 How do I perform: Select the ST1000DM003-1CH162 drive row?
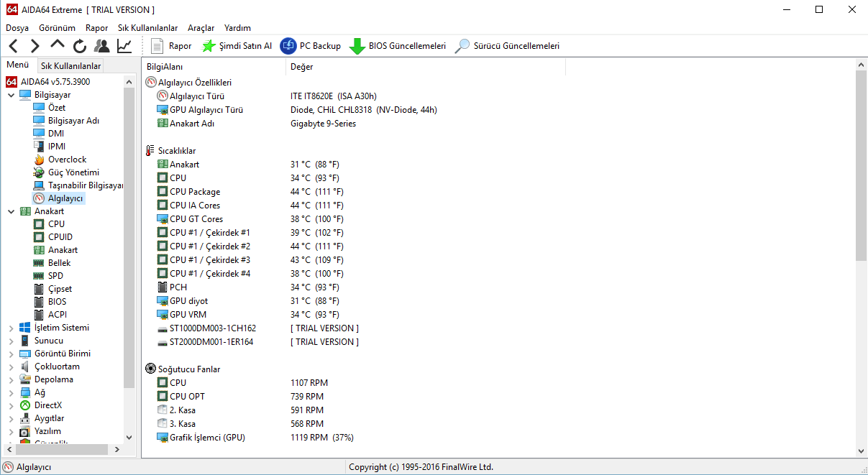(x=257, y=328)
